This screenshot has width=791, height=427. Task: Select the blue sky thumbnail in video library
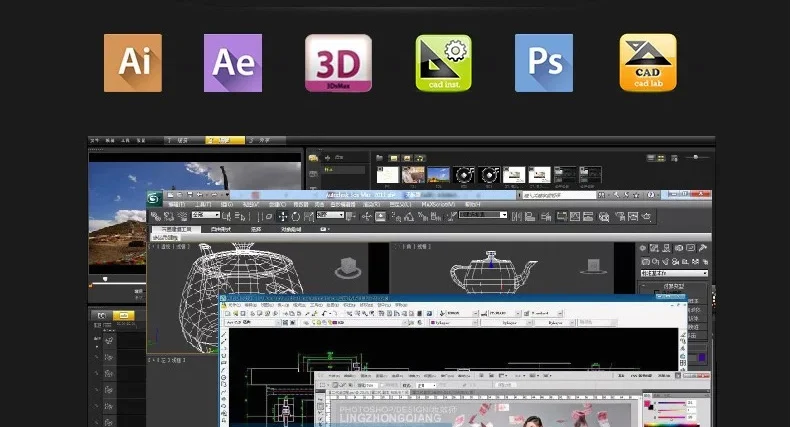[438, 175]
